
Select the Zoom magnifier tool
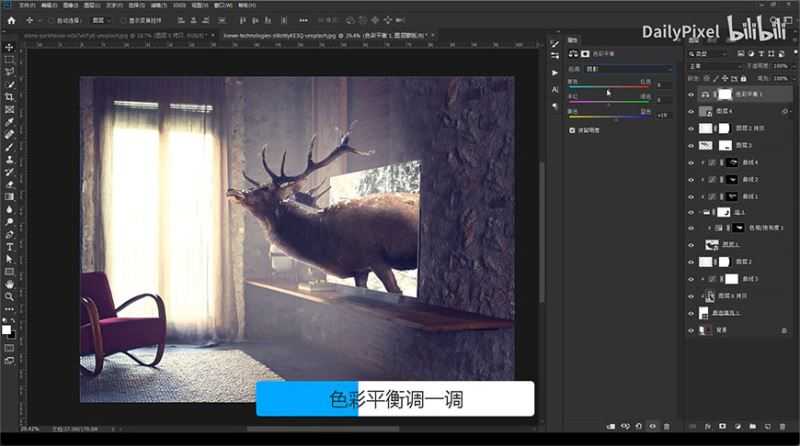9,296
